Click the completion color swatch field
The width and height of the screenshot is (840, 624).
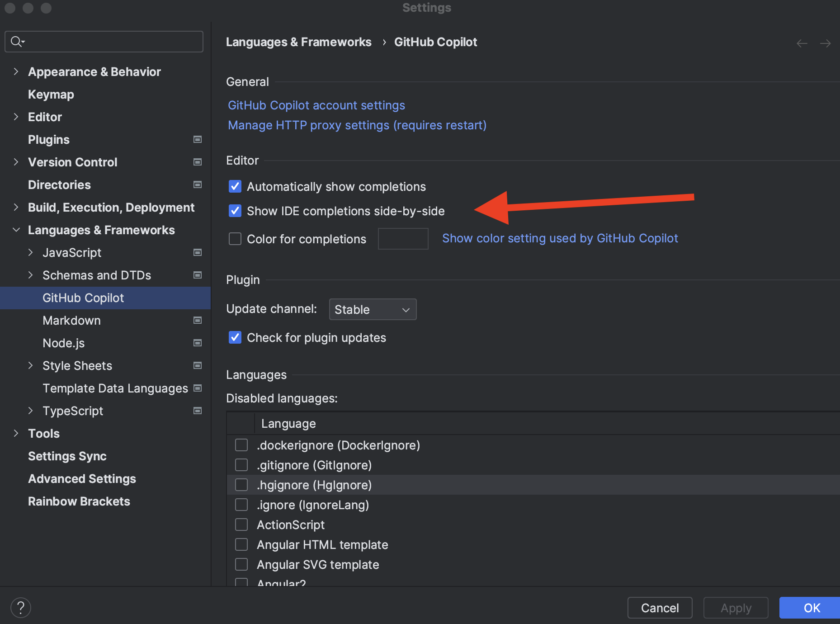(x=402, y=239)
